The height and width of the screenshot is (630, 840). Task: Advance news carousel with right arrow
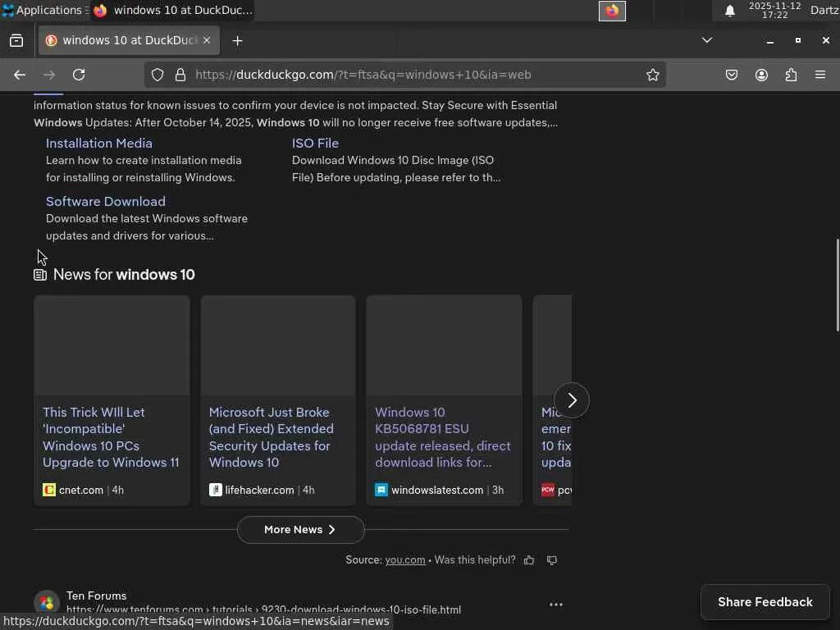click(572, 400)
